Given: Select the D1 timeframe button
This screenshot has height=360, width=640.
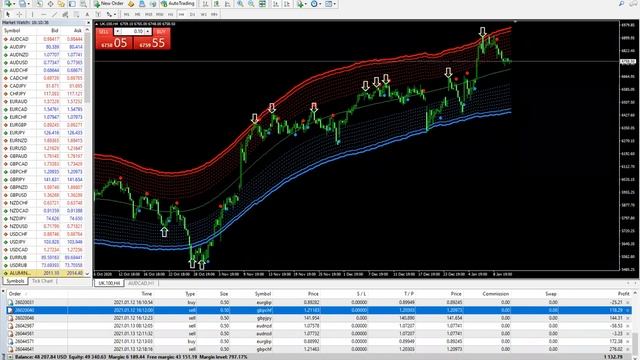Looking at the screenshot, I should [193, 14].
